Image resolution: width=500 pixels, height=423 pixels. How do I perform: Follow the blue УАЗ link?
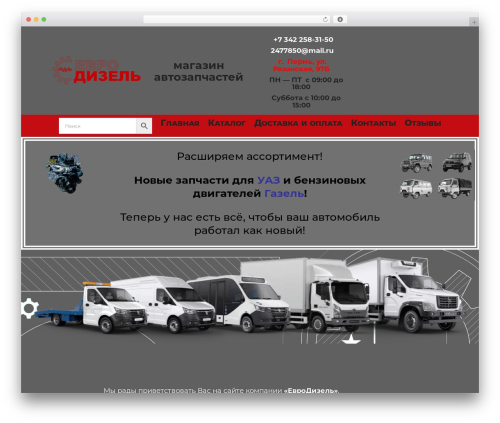[269, 180]
